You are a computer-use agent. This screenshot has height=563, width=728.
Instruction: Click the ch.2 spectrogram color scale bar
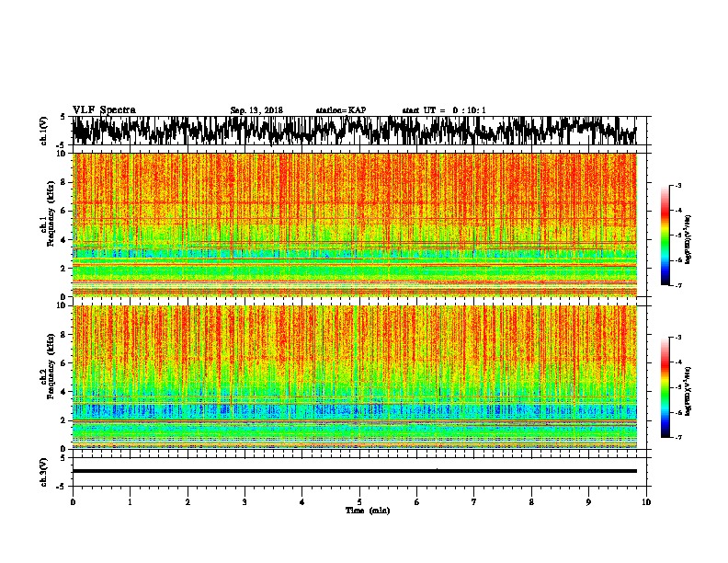(x=665, y=387)
